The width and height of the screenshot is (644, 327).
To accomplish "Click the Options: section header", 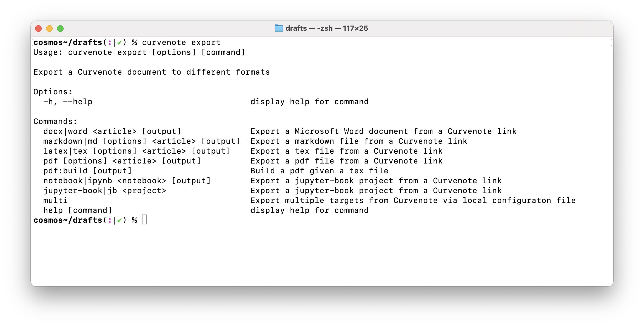I will click(52, 92).
